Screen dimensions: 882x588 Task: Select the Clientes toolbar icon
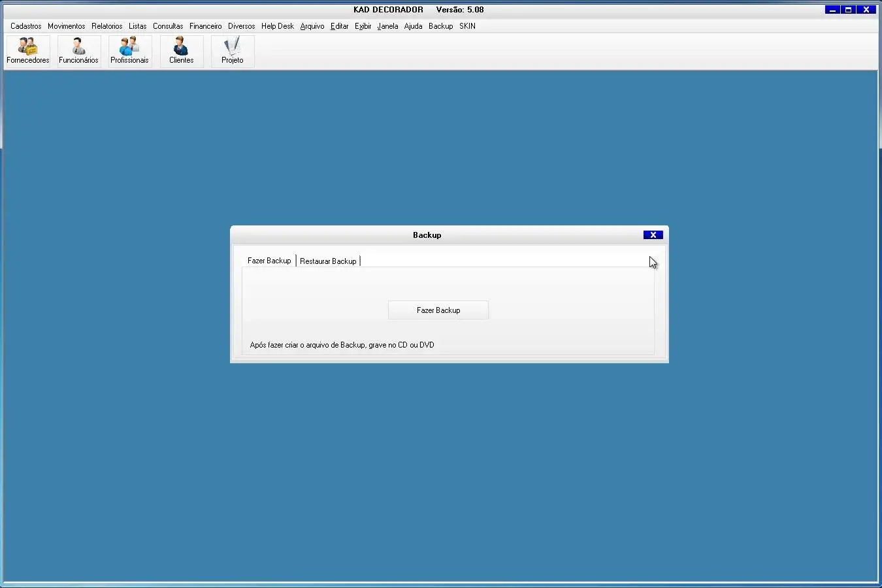181,51
